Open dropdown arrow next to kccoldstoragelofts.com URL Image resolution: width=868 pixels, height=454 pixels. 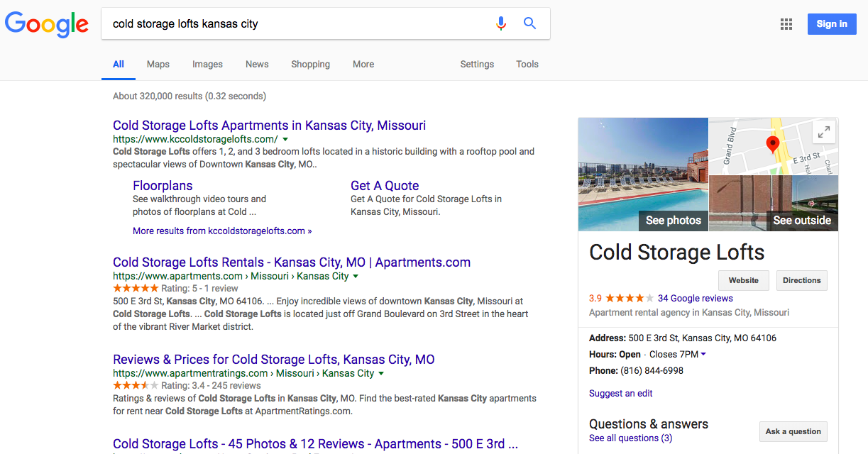coord(285,140)
